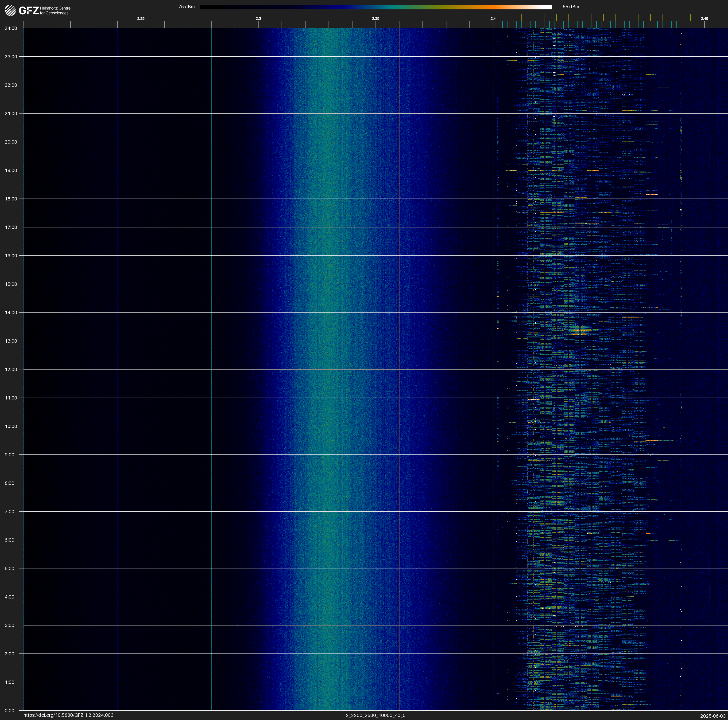This screenshot has width=728, height=720.
Task: Click the 21:00 time axis label
Action: [x=11, y=113]
